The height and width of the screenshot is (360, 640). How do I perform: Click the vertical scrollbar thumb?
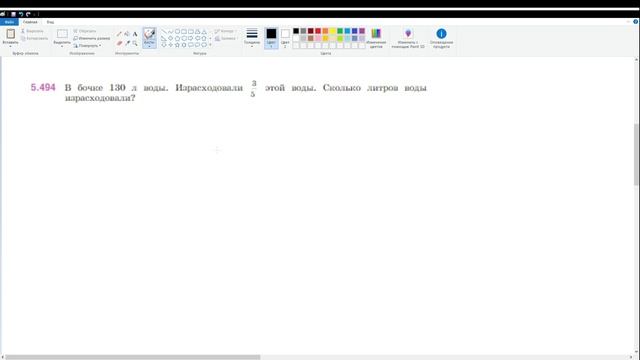(636, 154)
